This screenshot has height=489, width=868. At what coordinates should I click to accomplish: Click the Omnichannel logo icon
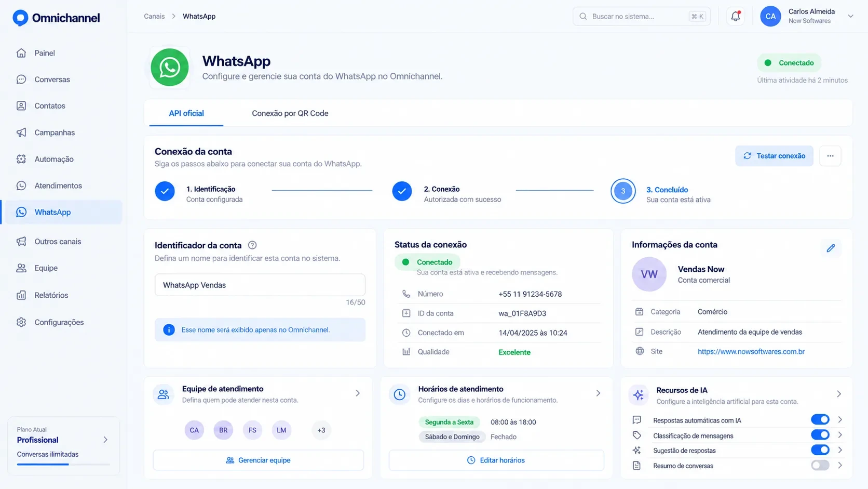tap(20, 18)
